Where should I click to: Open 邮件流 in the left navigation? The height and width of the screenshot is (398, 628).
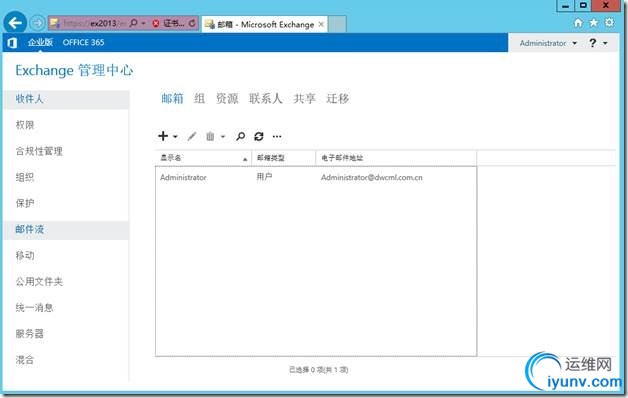66,229
